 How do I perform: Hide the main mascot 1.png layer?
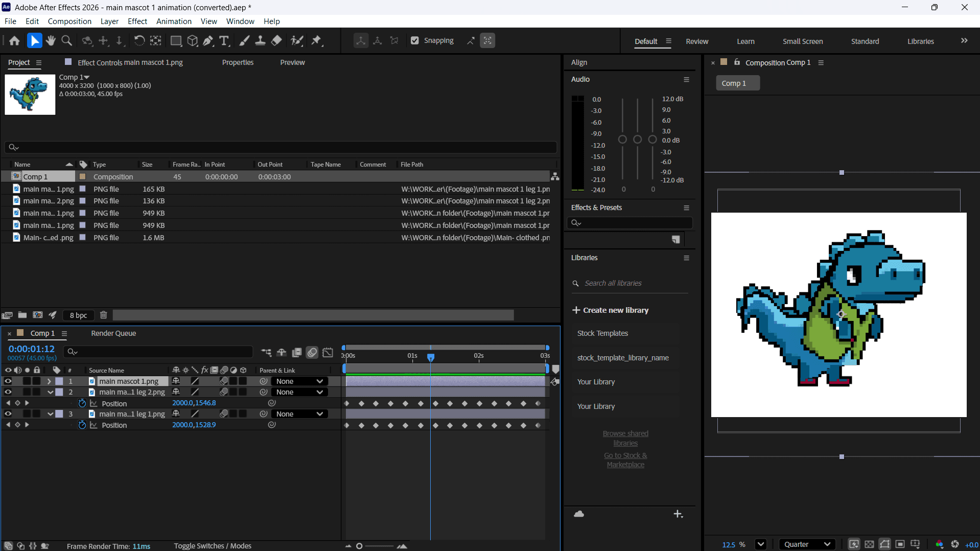8,381
